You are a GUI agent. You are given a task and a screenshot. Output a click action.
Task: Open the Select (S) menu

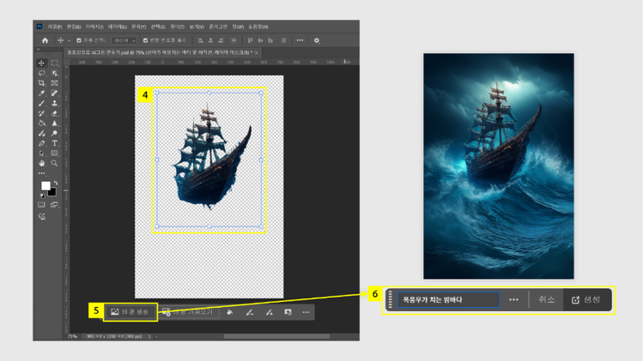coord(158,27)
